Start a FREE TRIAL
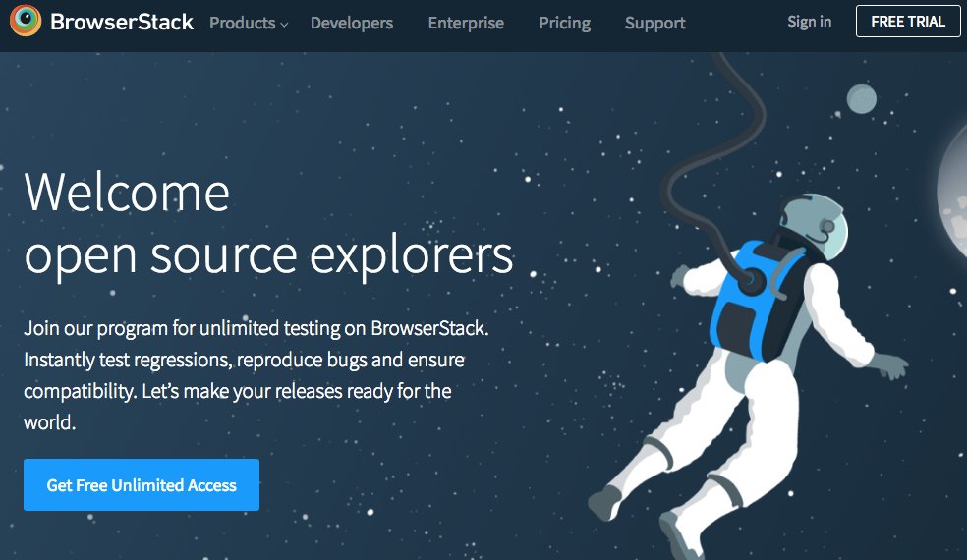Viewport: 967px width, 560px height. (908, 21)
